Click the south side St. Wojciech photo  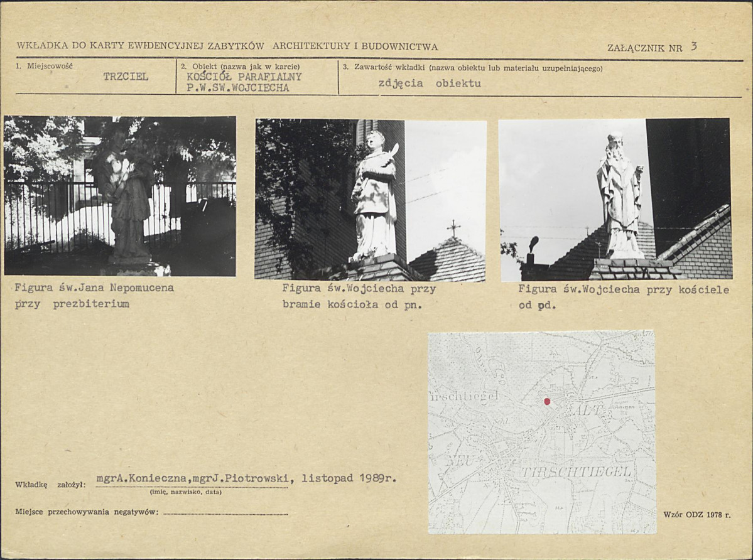click(615, 199)
